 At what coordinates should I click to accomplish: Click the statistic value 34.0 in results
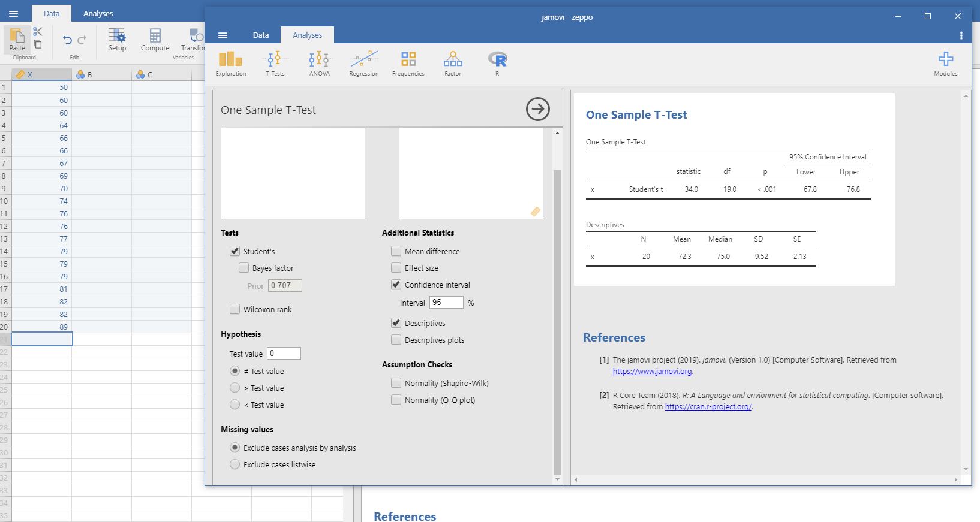(x=691, y=189)
